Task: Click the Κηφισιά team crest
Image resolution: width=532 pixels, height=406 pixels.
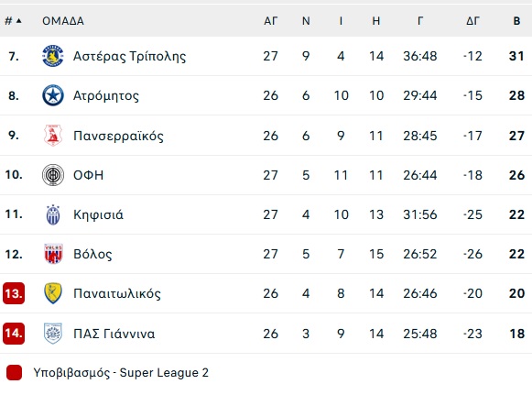Action: [x=53, y=214]
